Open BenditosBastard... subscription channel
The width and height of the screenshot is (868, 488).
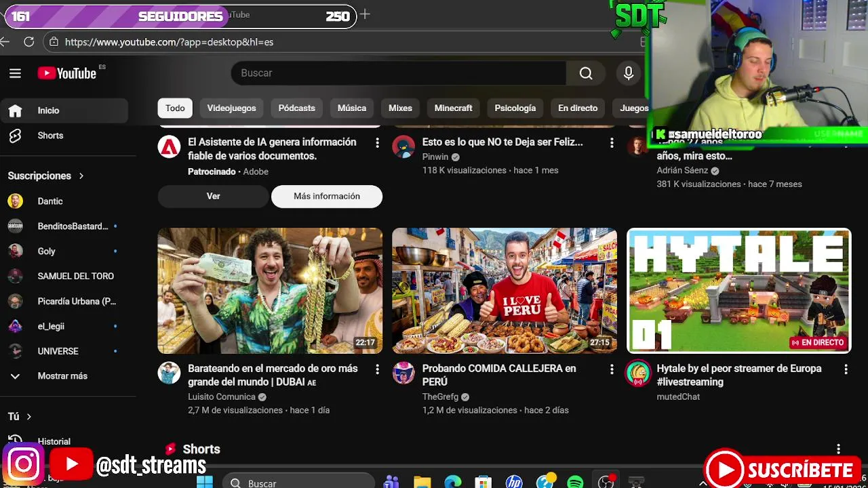coord(64,226)
